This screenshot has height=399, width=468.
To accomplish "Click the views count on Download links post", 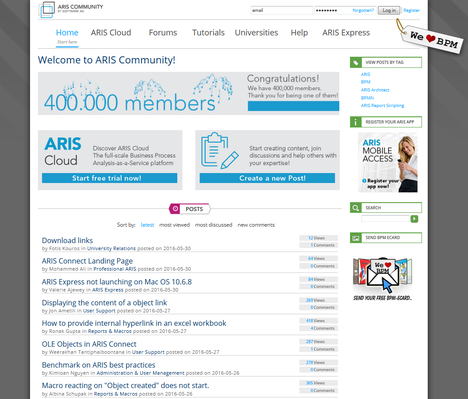I will (x=318, y=238).
